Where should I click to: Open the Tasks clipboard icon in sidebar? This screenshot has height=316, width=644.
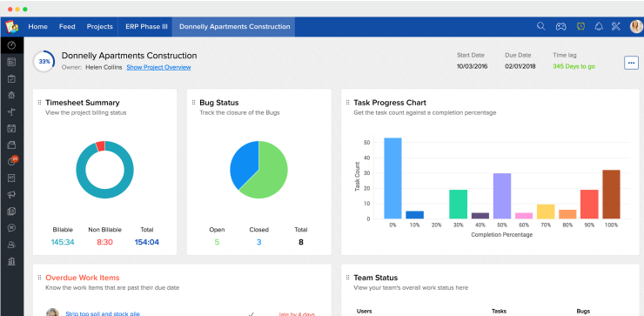(x=11, y=79)
